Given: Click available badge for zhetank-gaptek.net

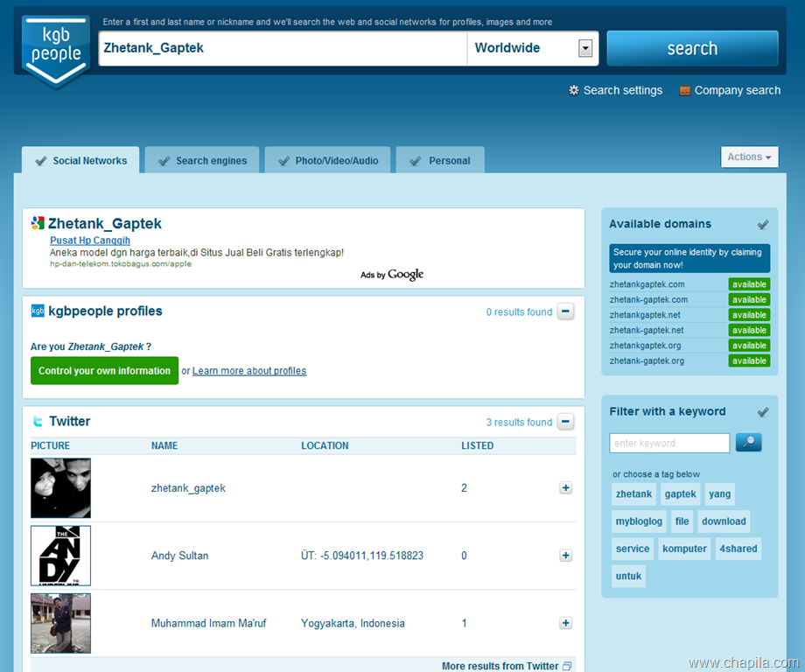Looking at the screenshot, I should click(x=749, y=330).
